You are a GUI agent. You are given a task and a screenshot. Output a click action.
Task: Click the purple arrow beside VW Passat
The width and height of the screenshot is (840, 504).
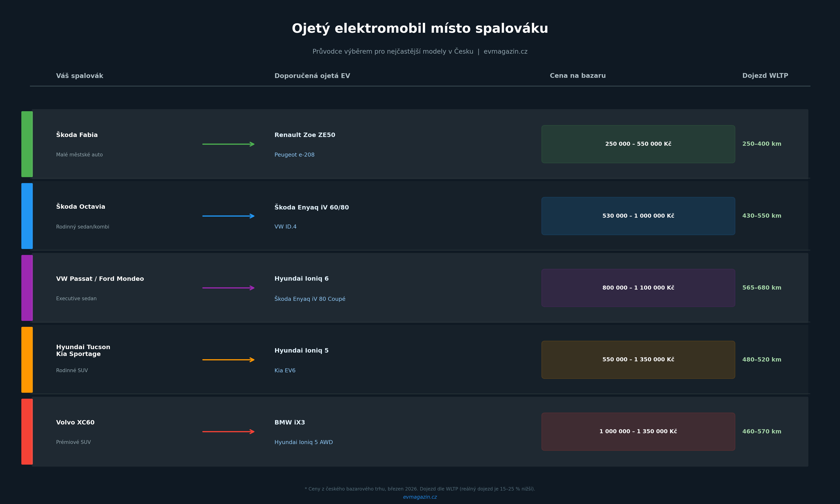coord(228,288)
